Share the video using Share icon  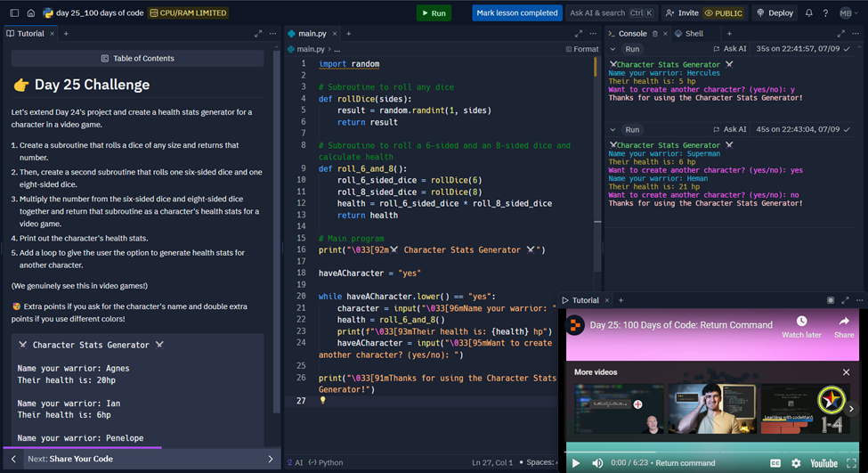coord(844,327)
